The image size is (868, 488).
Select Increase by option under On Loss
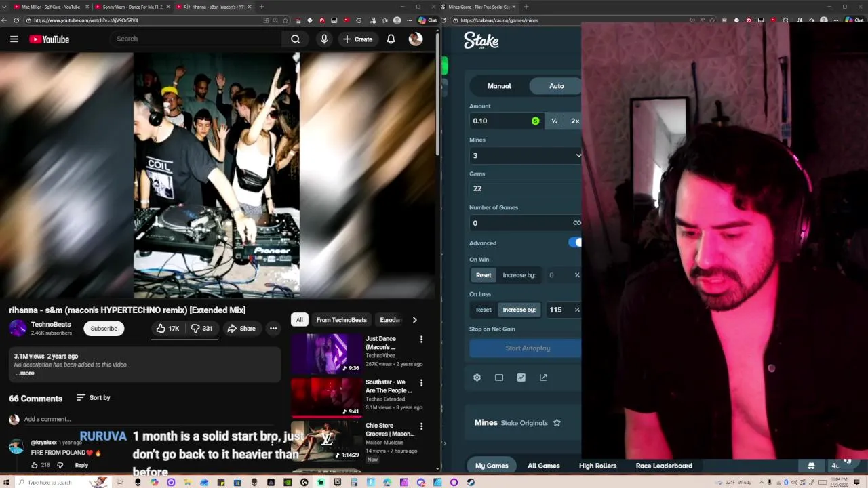coord(519,310)
